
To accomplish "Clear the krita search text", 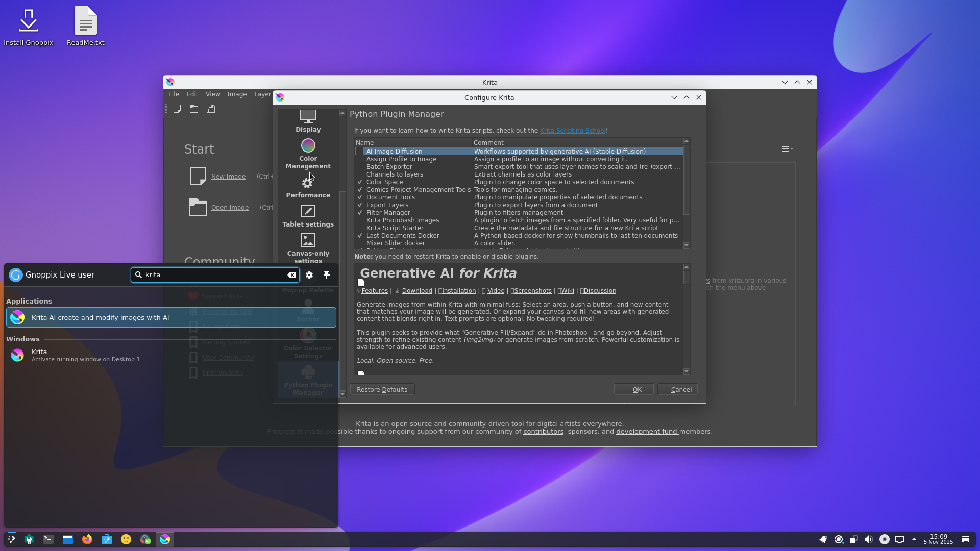I will [x=291, y=275].
